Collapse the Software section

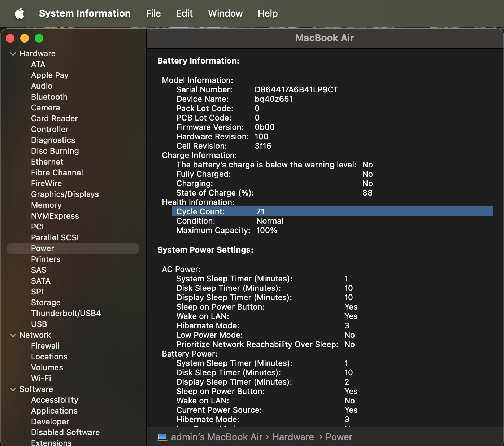[x=13, y=389]
